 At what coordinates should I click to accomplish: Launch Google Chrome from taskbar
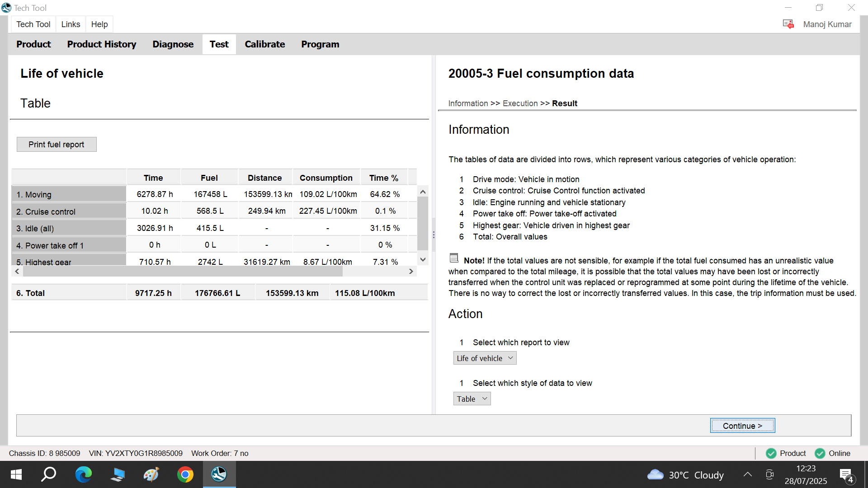[x=185, y=474]
